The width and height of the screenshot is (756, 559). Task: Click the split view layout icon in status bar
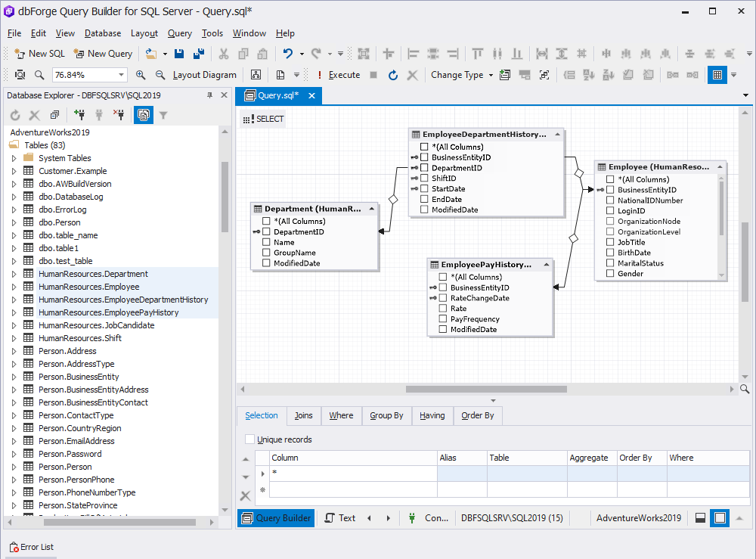pos(701,518)
